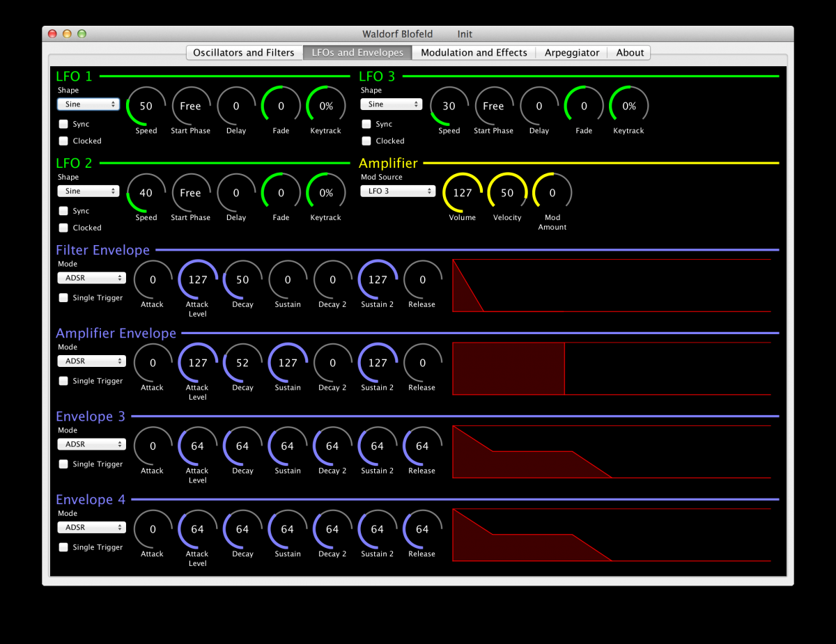Select the Amplifier Velocity knob
This screenshot has height=644, width=836.
point(507,193)
